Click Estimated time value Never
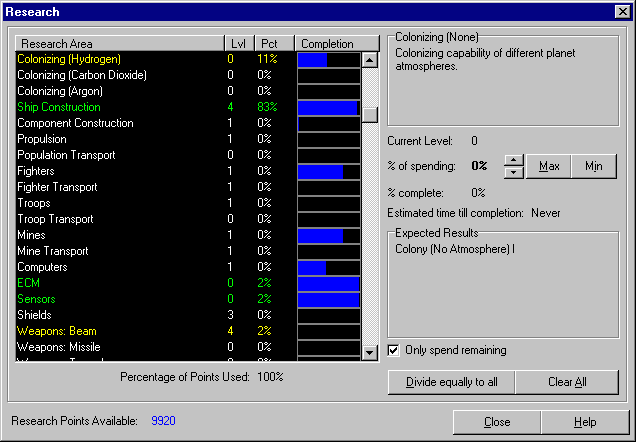This screenshot has height=442, width=636. tap(546, 213)
